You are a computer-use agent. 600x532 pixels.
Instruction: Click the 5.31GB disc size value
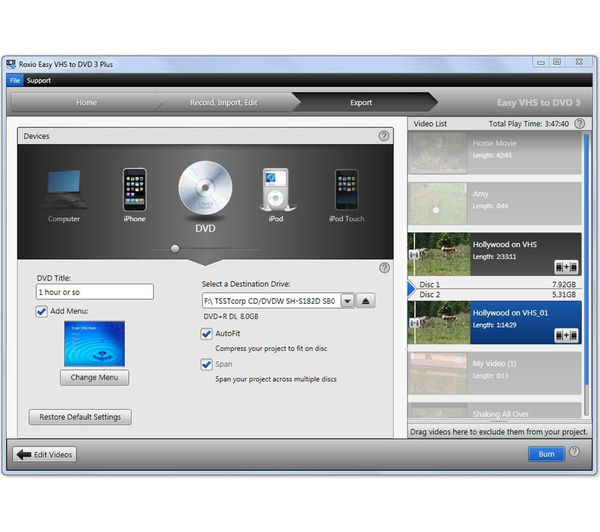pos(564,294)
